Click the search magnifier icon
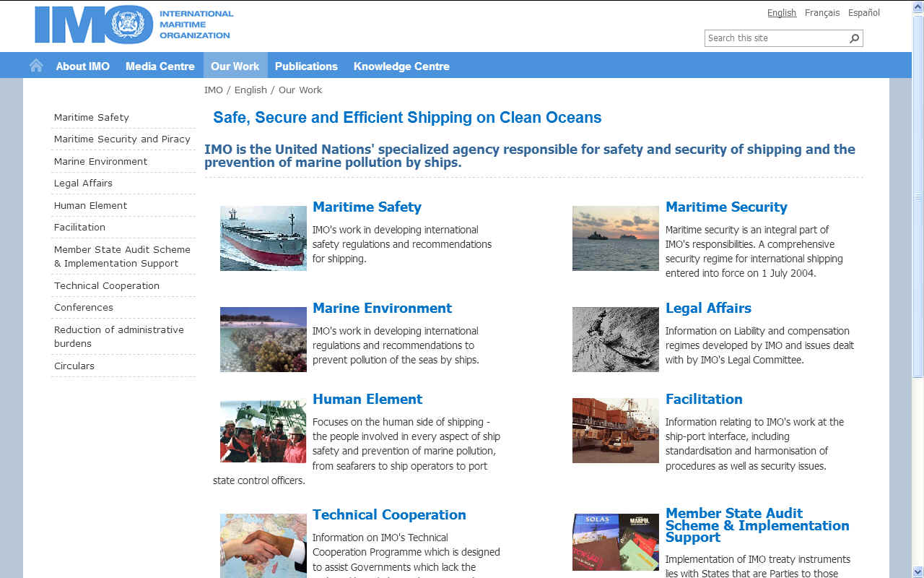 855,38
